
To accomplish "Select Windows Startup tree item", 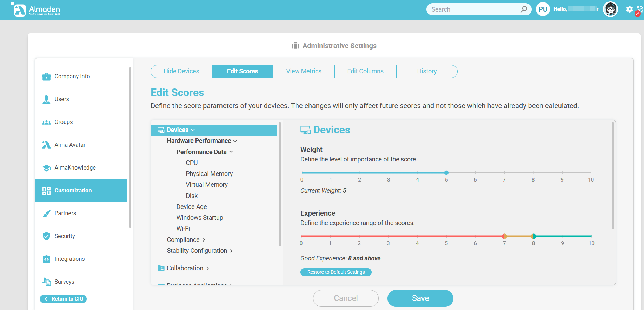I will click(x=200, y=218).
